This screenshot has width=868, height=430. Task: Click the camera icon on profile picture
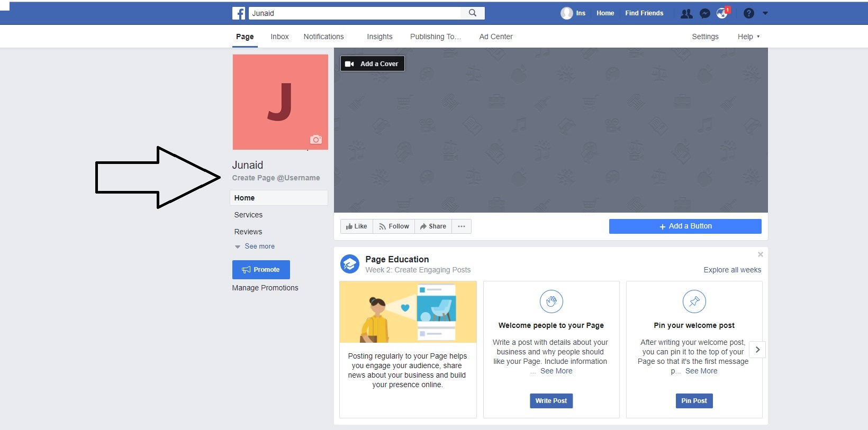coord(316,140)
